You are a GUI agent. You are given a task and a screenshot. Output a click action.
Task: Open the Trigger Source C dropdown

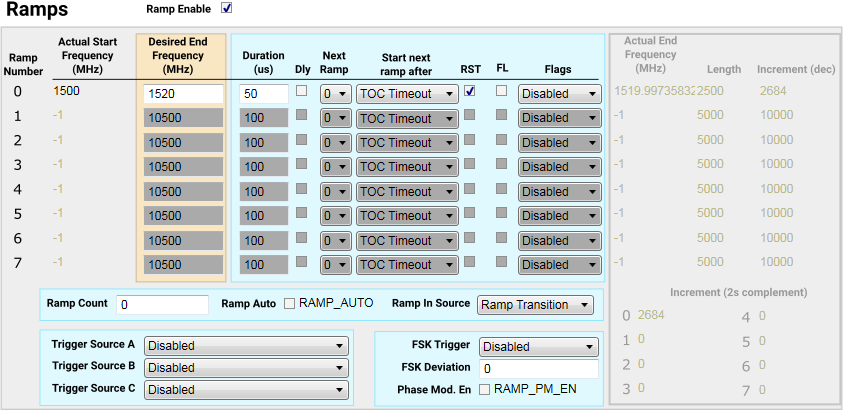(x=246, y=389)
